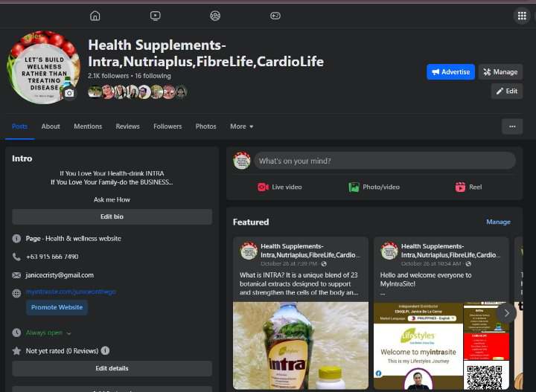Go to Facebook Home icon
The height and width of the screenshot is (392, 536).
click(x=95, y=16)
